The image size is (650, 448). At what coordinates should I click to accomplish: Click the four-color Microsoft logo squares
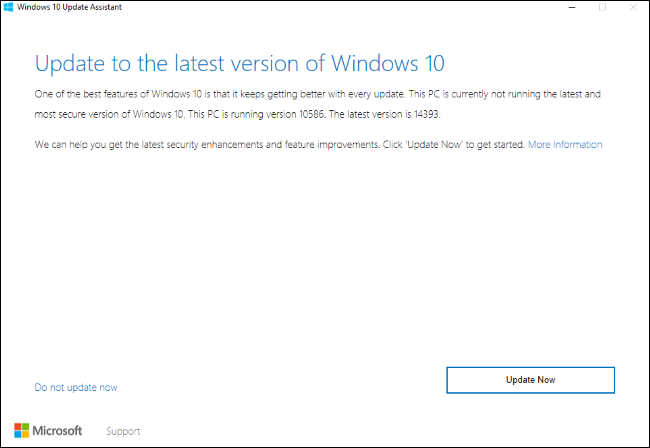click(x=22, y=430)
